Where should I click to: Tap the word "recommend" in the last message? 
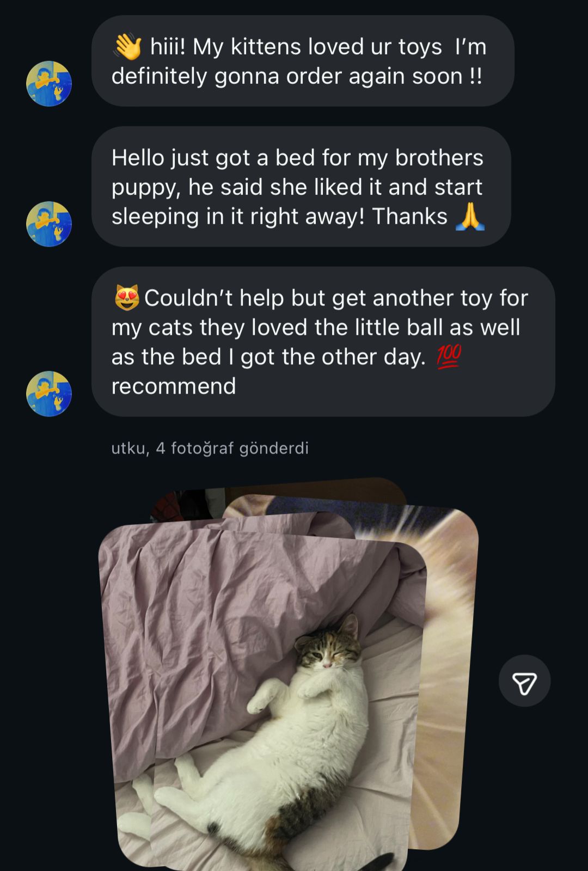point(174,386)
